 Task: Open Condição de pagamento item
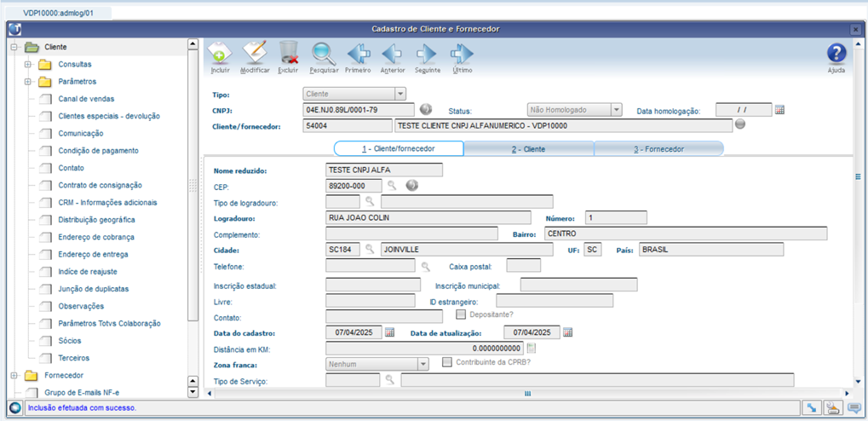99,151
